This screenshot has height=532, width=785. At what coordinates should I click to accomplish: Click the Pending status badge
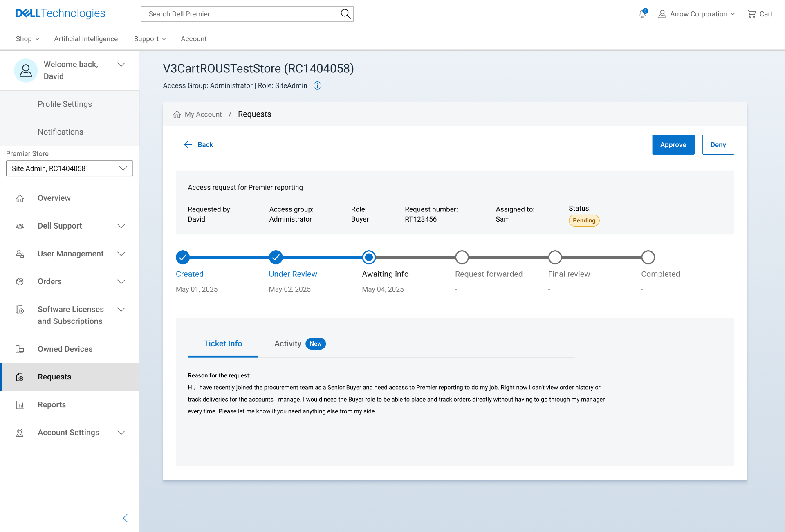tap(584, 221)
